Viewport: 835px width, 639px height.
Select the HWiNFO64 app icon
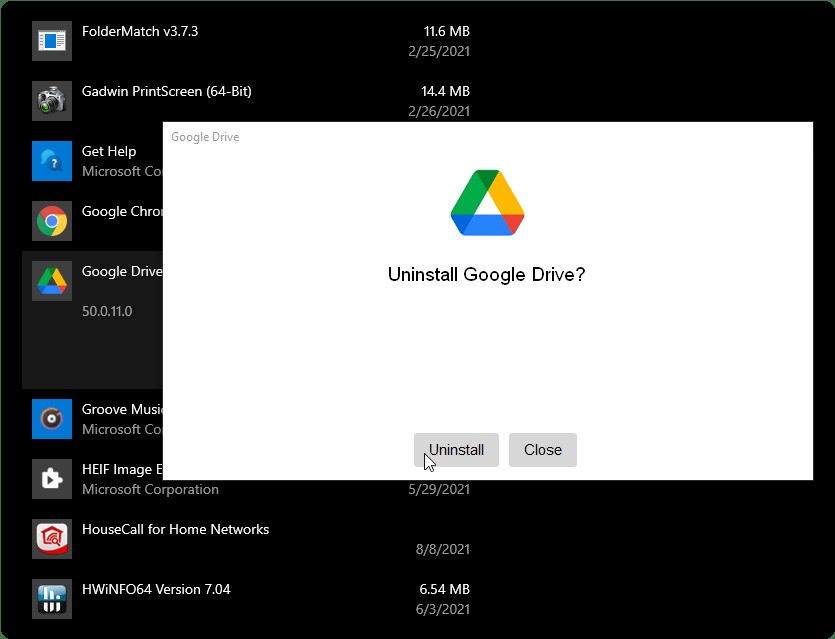(x=52, y=599)
